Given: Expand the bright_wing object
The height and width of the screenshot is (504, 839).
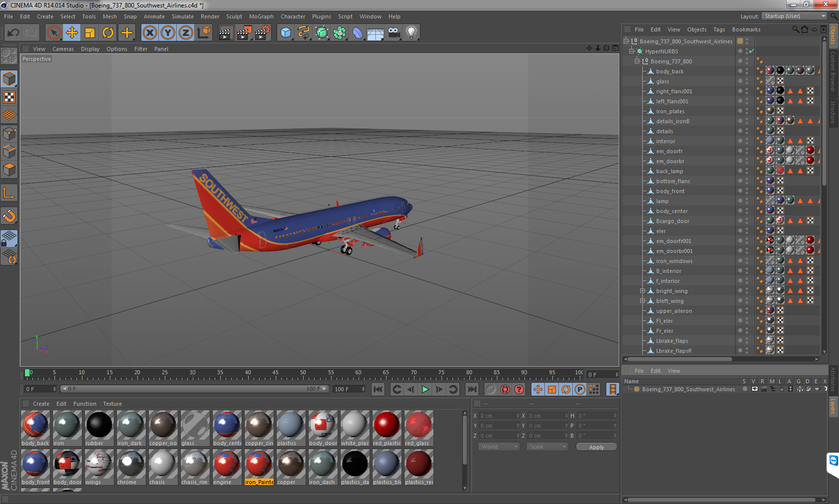Looking at the screenshot, I should tap(643, 290).
